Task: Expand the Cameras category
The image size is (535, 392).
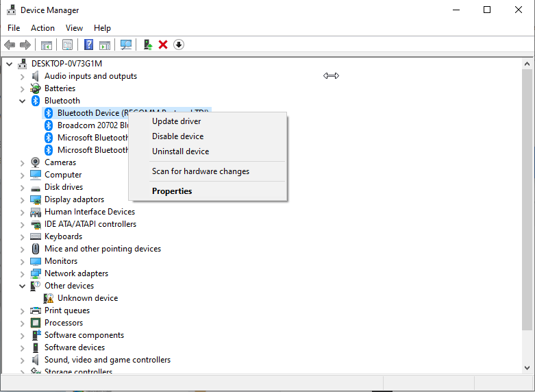Action: click(x=22, y=163)
